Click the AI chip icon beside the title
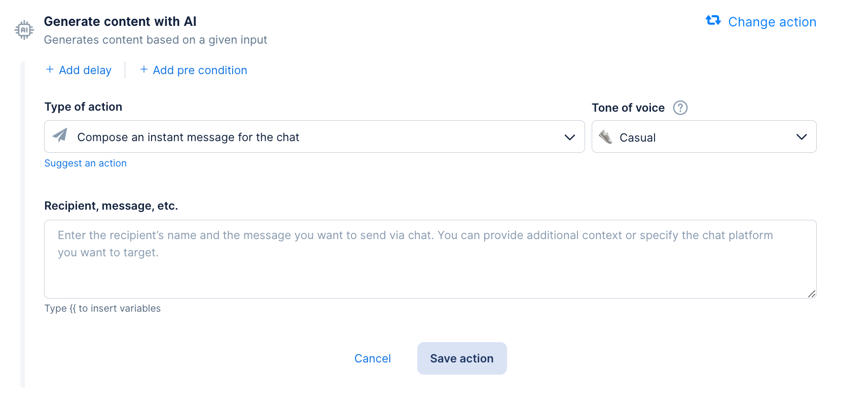Screen dimensions: 868x400 point(24,30)
